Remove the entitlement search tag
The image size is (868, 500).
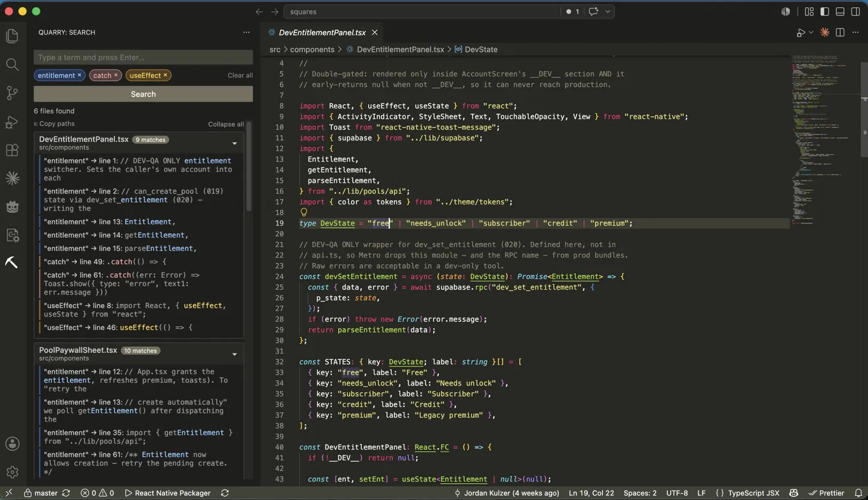point(79,75)
